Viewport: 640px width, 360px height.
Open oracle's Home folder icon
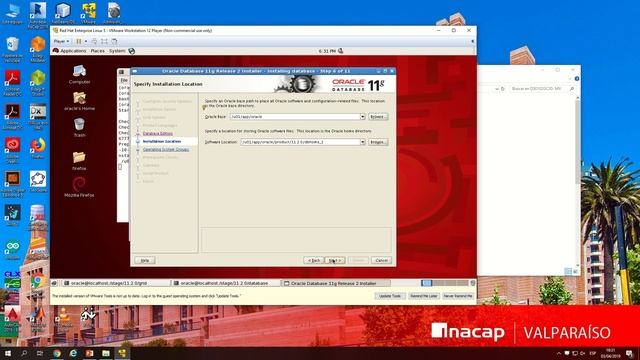(79, 101)
